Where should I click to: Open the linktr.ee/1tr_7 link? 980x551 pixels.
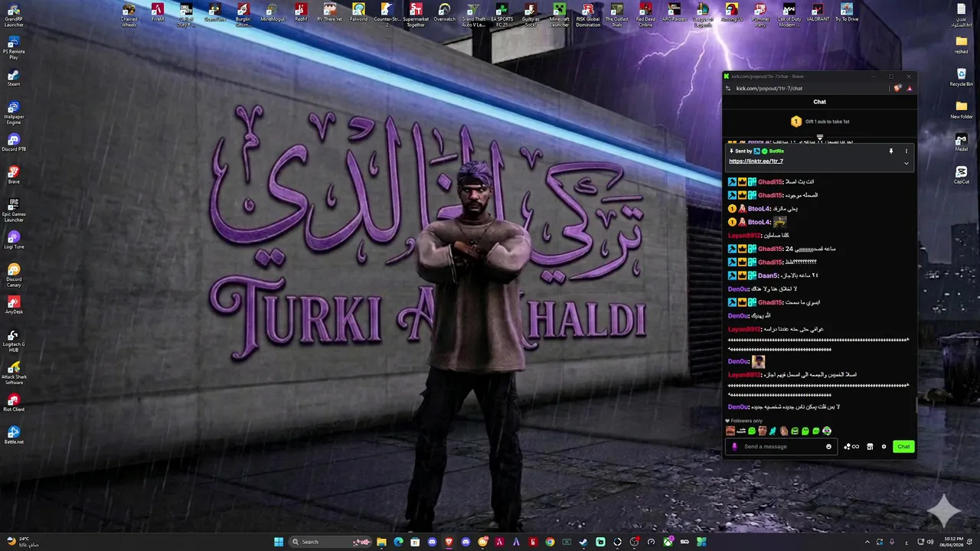coord(756,161)
